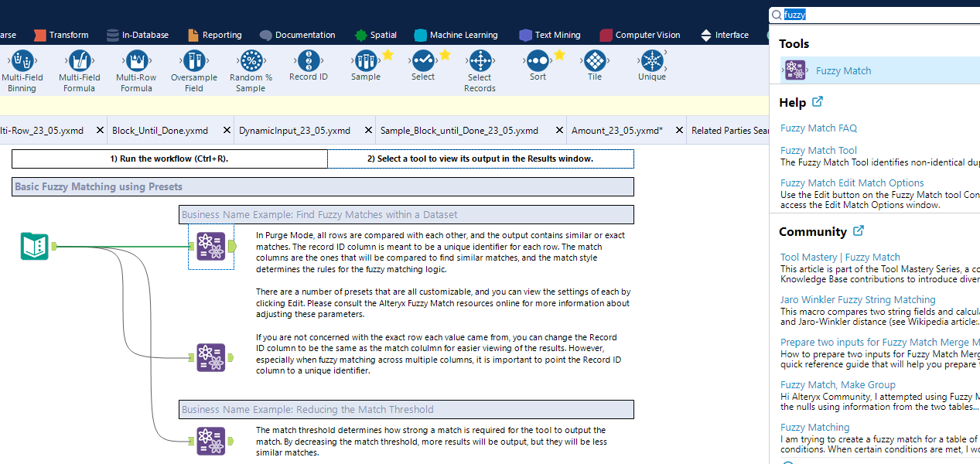Image resolution: width=980 pixels, height=464 pixels.
Task: Click the Input Data book icon on canvas
Action: click(x=34, y=247)
